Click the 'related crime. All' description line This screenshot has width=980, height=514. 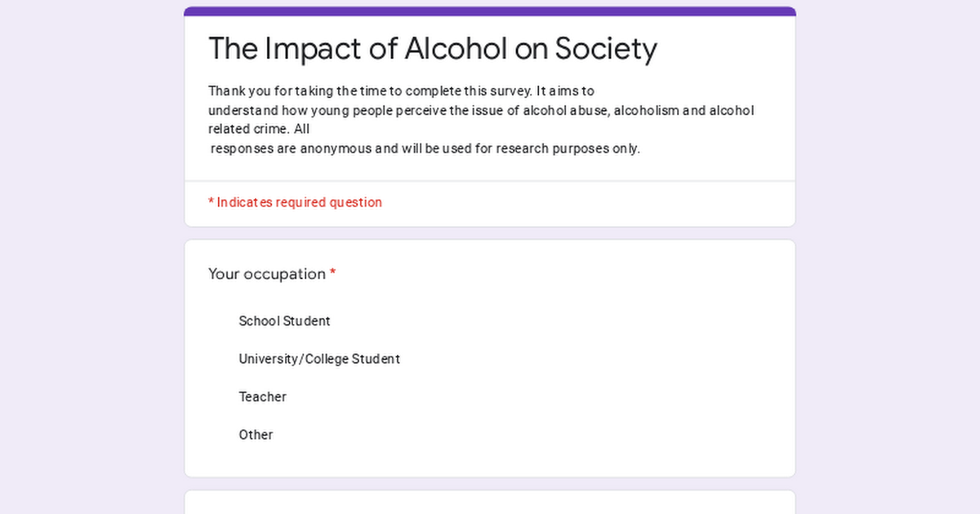click(x=258, y=130)
